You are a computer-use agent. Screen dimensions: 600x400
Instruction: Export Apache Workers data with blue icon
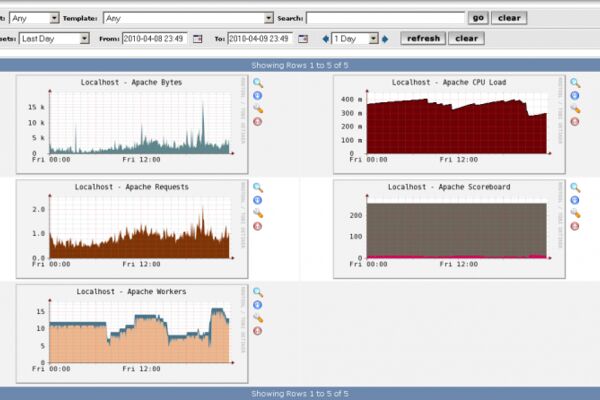pos(258,305)
